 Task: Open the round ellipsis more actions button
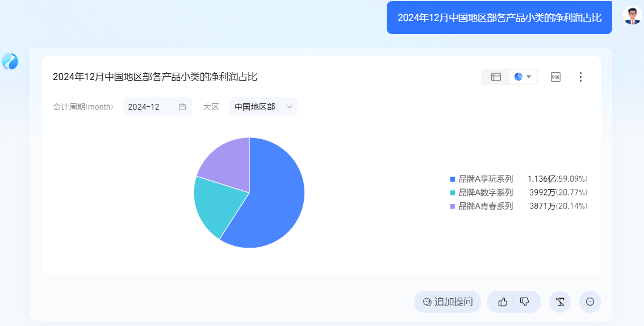pos(590,302)
